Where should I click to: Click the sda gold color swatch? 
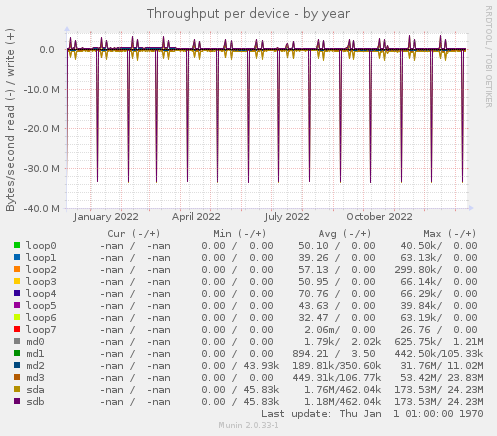17,389
